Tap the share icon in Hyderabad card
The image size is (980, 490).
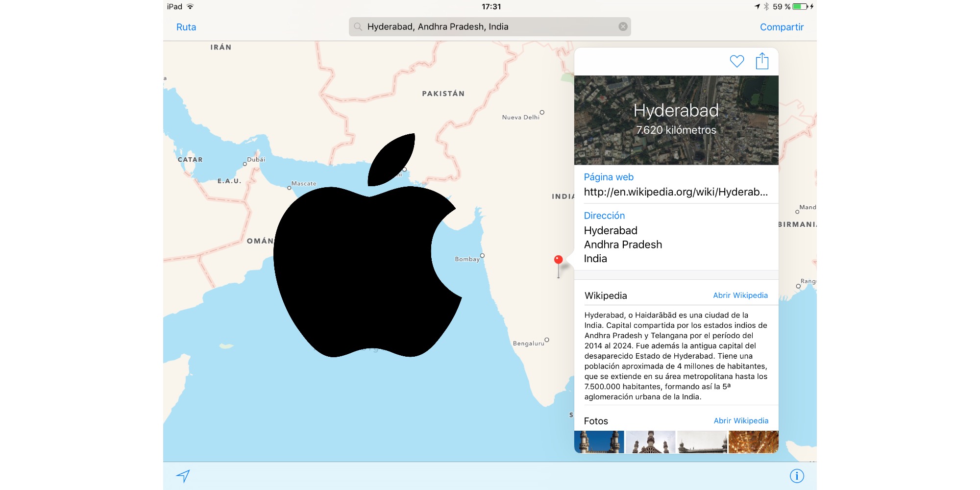[x=762, y=61]
